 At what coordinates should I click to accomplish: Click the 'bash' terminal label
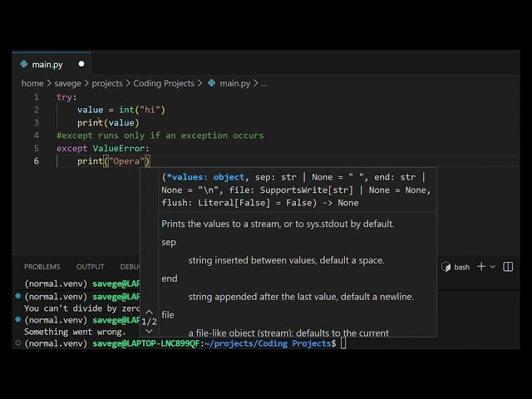click(x=462, y=267)
